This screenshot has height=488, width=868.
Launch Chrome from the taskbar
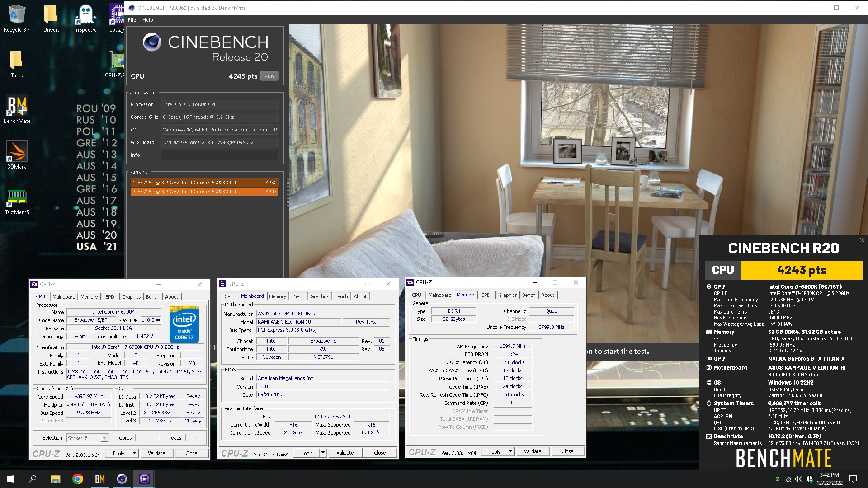(x=78, y=479)
